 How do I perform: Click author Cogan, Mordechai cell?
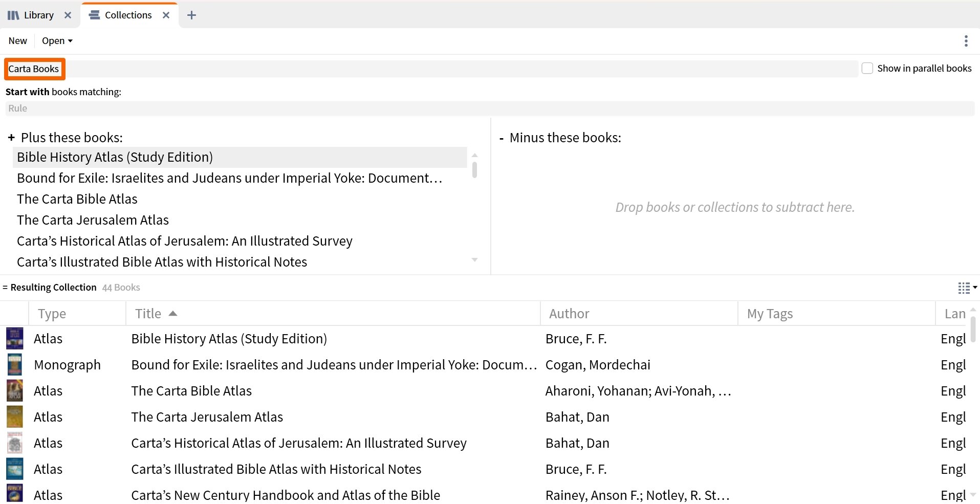[598, 365]
